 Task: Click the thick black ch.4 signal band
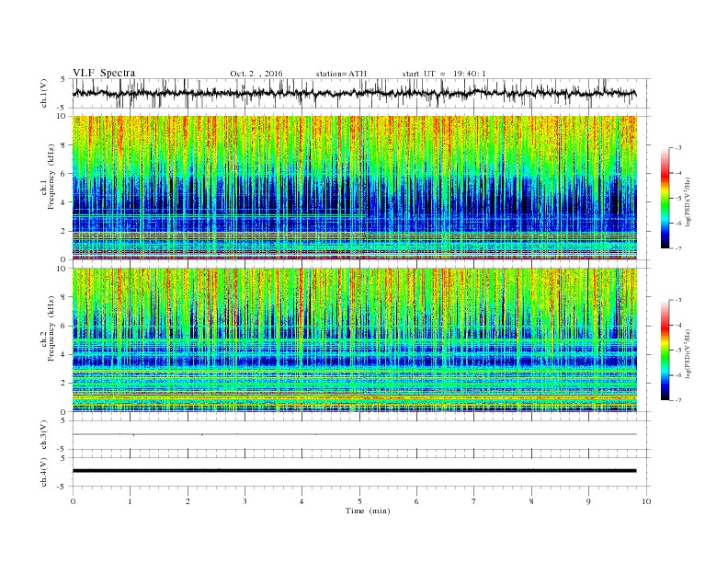(x=355, y=471)
